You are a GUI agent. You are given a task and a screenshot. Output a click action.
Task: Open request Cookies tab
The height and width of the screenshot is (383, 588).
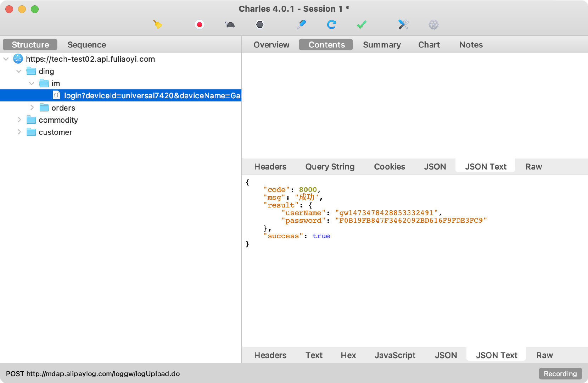(390, 167)
